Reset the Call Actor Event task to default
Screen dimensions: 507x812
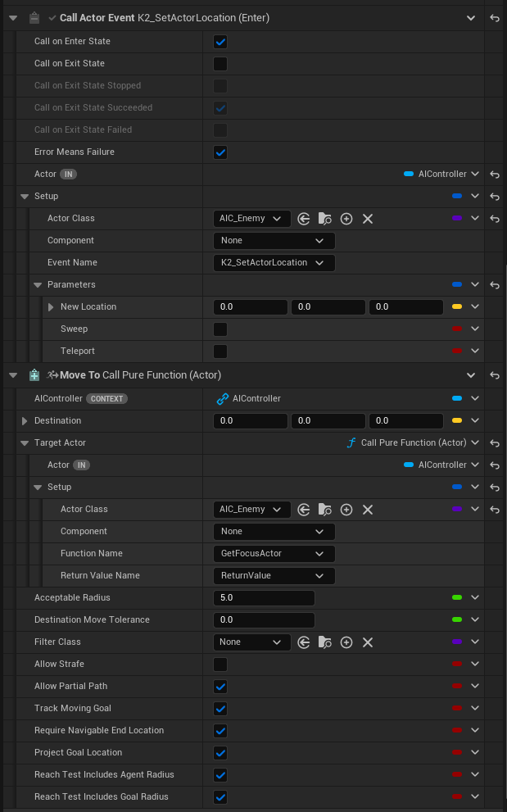point(495,18)
